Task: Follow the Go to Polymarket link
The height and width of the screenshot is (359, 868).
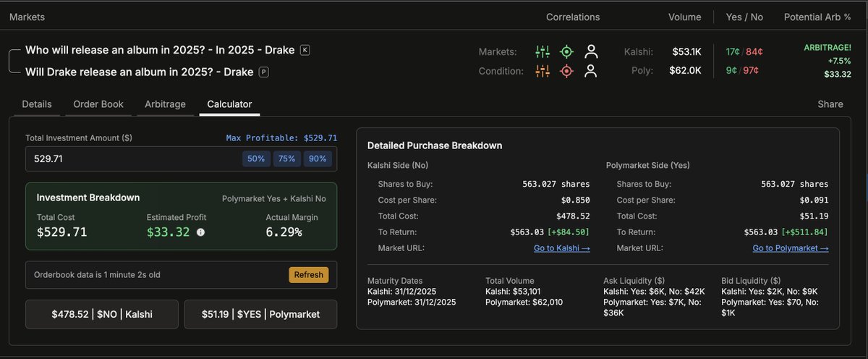Action: [791, 248]
